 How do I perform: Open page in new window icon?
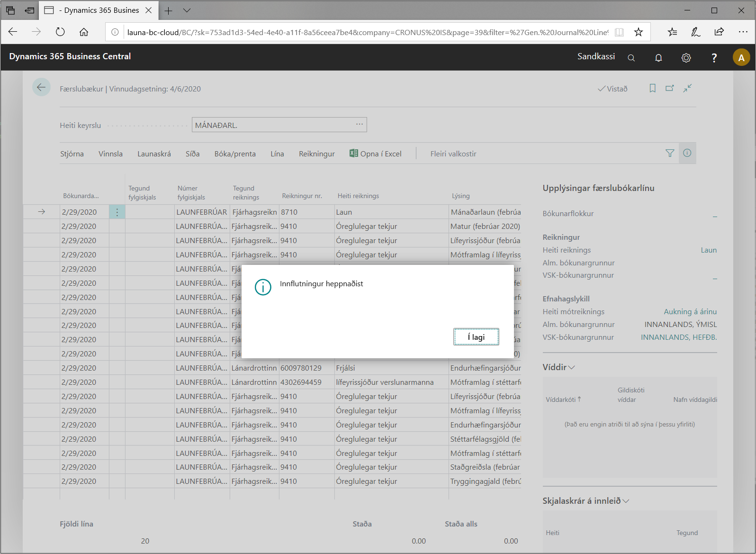tap(669, 88)
